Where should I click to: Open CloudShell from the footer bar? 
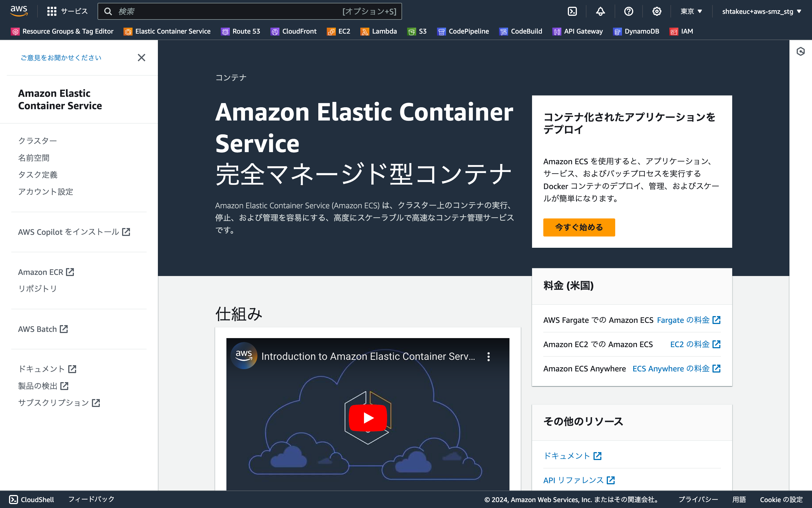click(x=32, y=499)
